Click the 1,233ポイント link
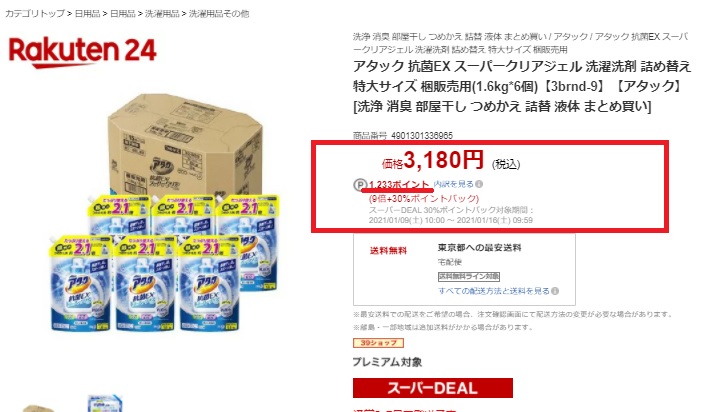706x412 pixels. click(399, 185)
